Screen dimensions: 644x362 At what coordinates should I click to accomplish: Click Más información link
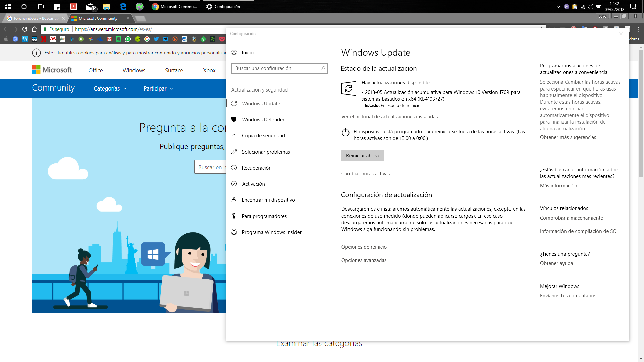point(558,186)
